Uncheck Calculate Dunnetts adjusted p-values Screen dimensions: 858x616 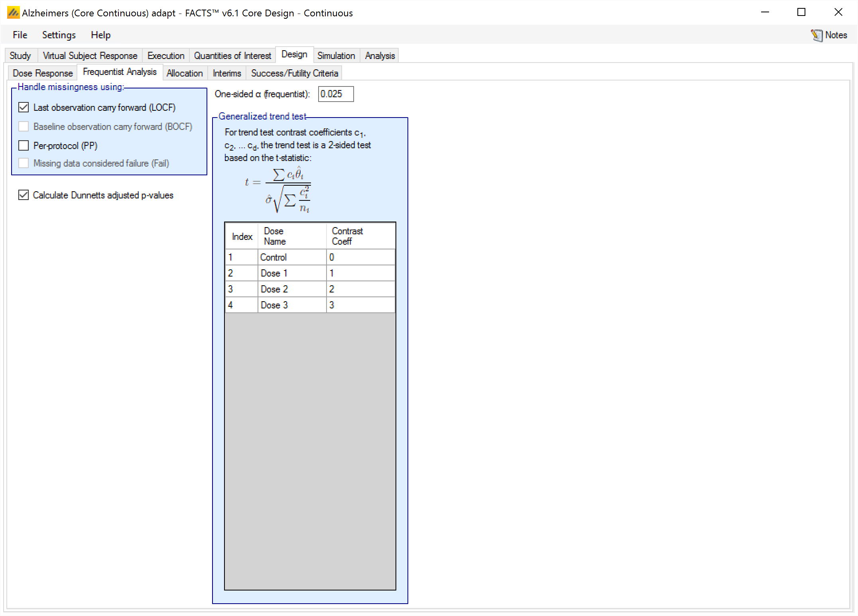[24, 195]
